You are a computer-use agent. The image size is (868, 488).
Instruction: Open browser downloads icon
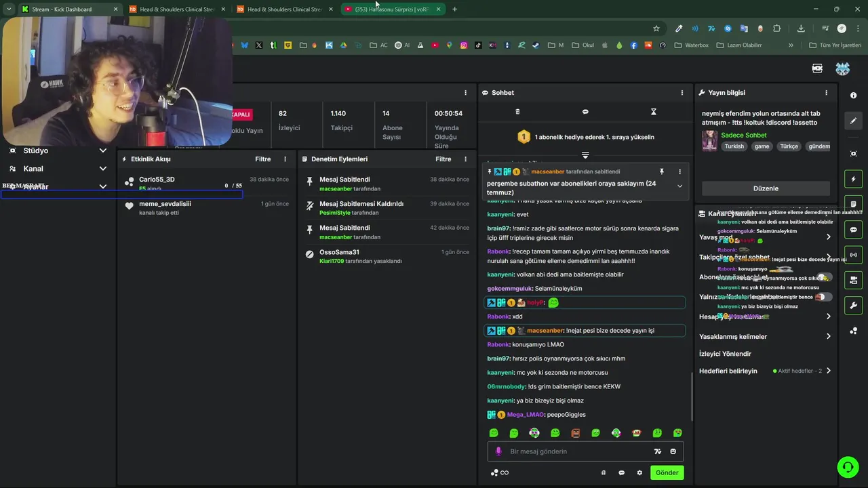point(801,28)
